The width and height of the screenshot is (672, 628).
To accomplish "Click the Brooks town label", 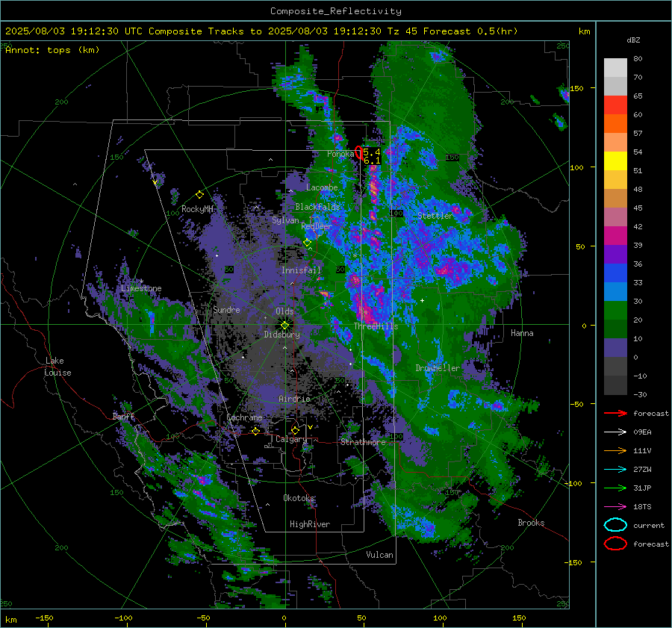I will point(531,523).
